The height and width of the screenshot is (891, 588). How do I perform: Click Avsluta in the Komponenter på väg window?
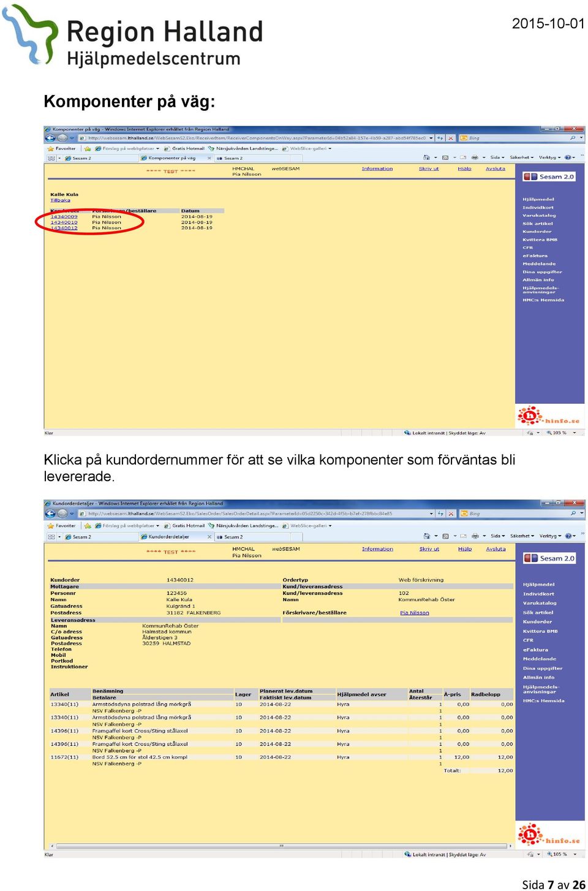496,169
